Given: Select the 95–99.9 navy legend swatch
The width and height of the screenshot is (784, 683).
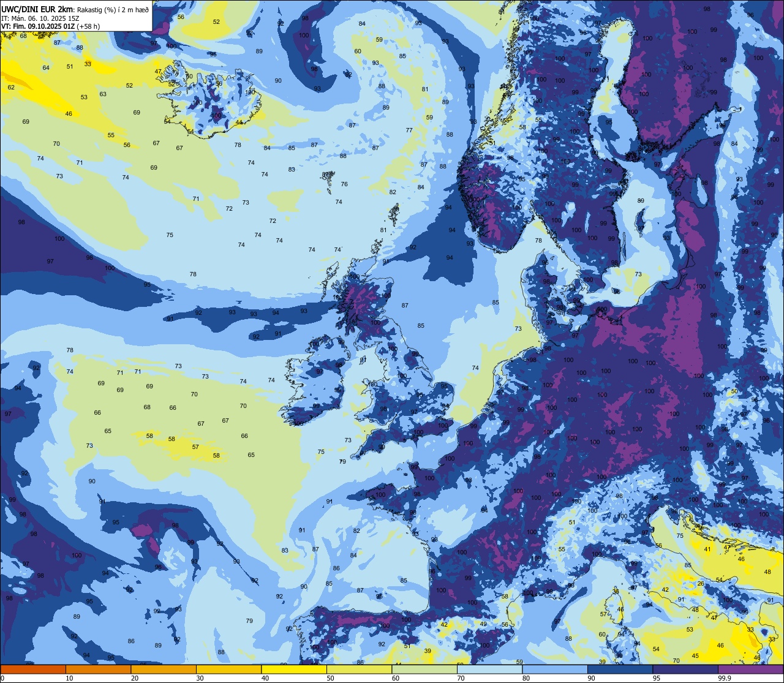Looking at the screenshot, I should click(x=685, y=669).
